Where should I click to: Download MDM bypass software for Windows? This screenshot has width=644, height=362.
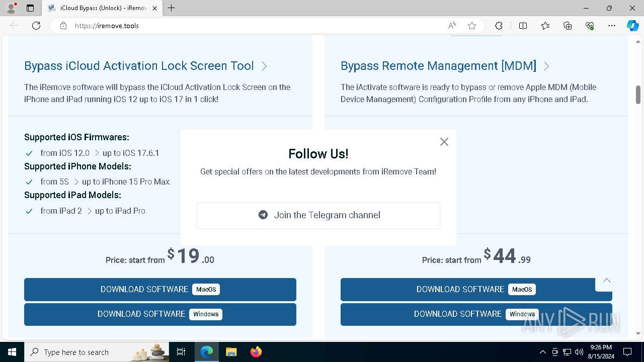tap(476, 314)
